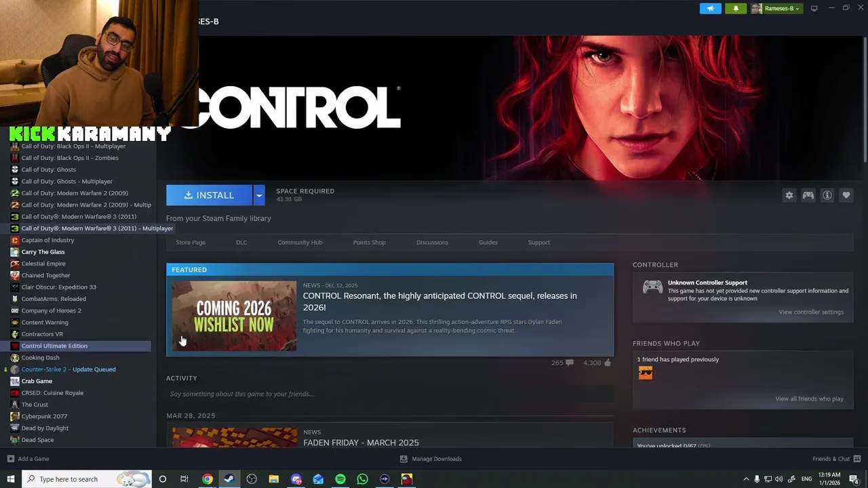Open the install options dropdown arrow

click(258, 195)
